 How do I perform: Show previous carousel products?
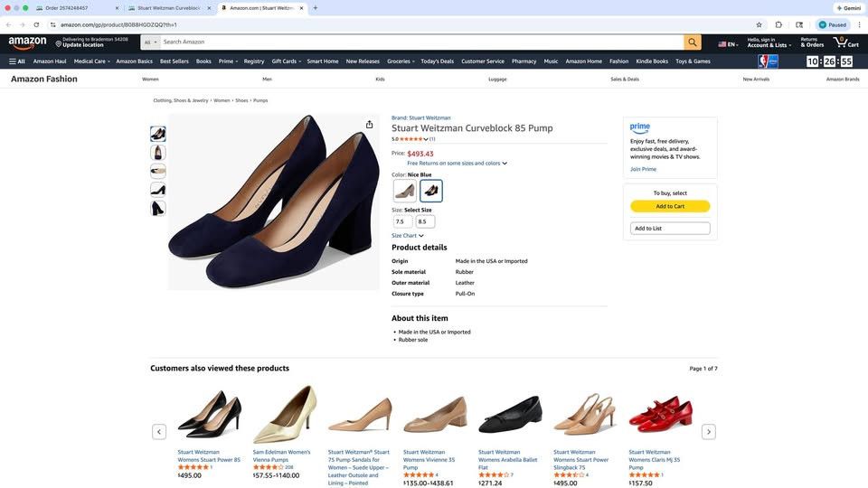tap(159, 432)
